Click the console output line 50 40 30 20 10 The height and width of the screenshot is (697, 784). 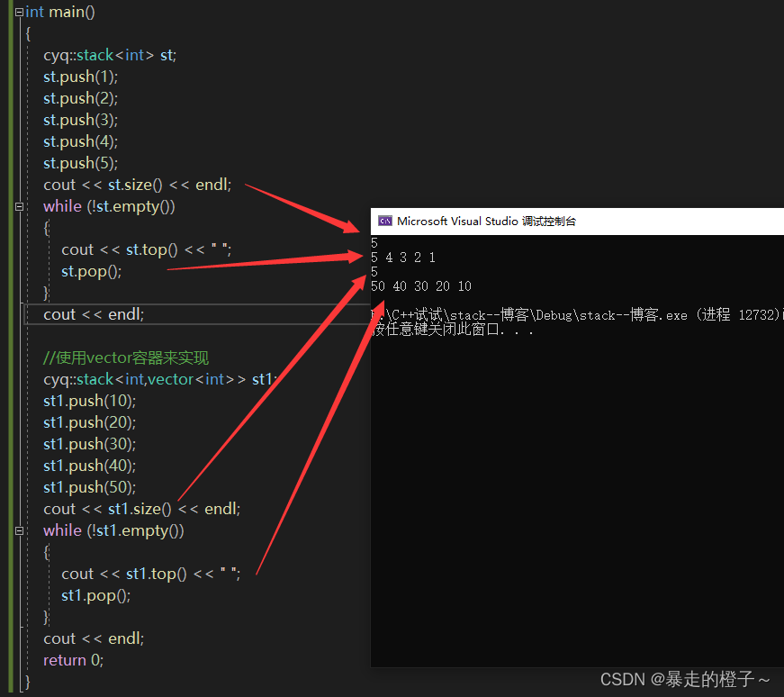pyautogui.click(x=423, y=285)
